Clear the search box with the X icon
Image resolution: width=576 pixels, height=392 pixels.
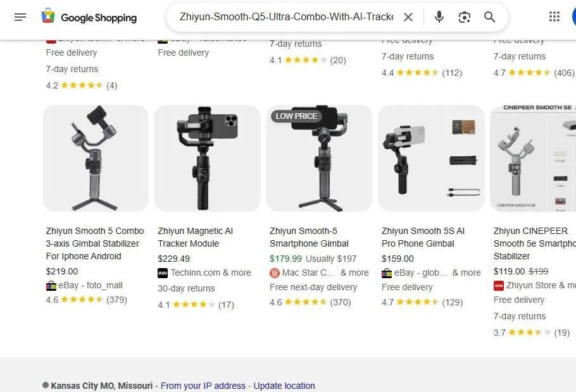408,17
